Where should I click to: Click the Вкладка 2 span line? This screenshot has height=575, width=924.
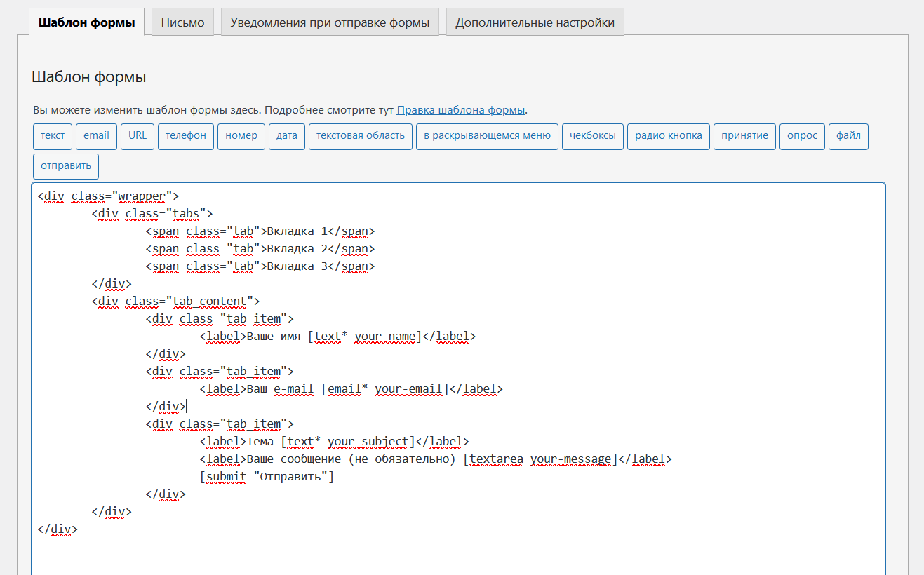tap(260, 249)
